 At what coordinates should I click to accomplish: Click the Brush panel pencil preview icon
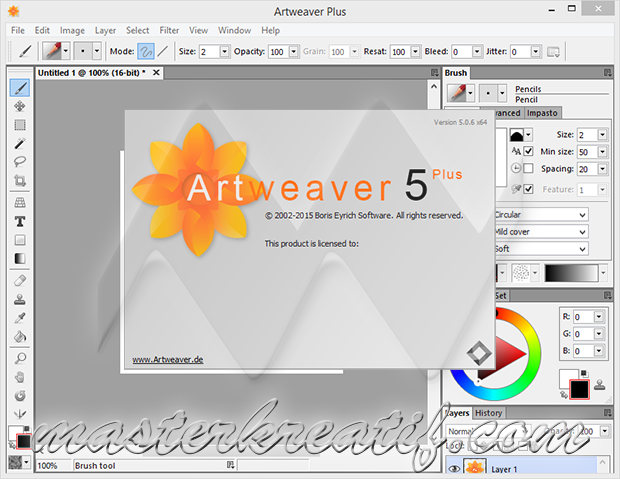(x=457, y=93)
